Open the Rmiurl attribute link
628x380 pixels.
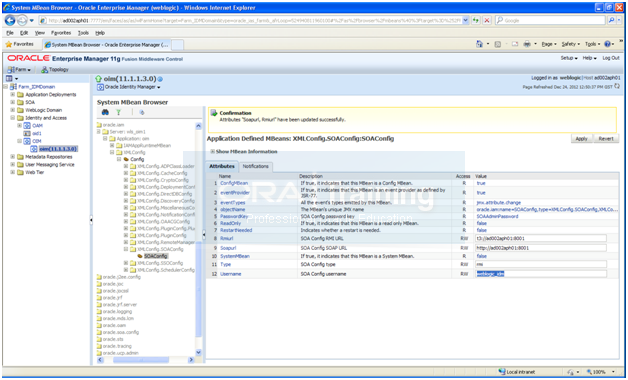pos(227,238)
